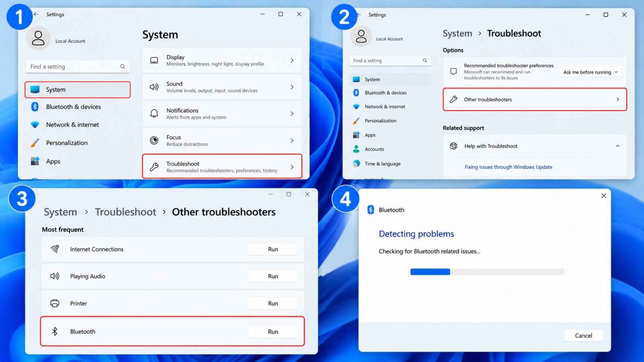Click the Printer icon in window 3
644x362 pixels.
point(55,303)
